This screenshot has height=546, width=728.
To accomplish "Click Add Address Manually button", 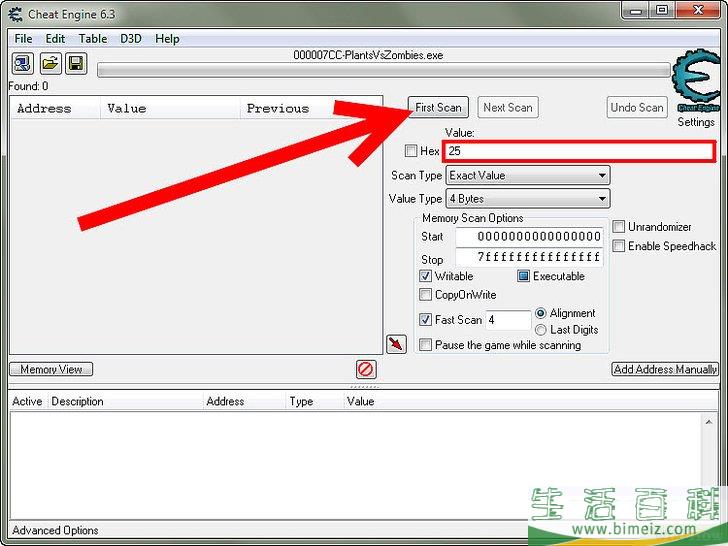I will click(665, 369).
